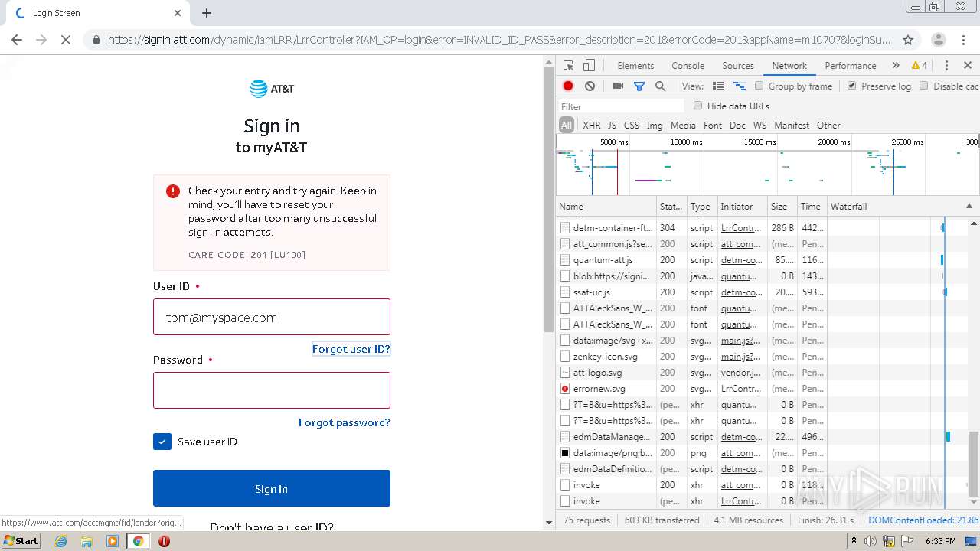Toggle checkbox for att-logo.svg row
The height and width of the screenshot is (551, 980).
coord(565,373)
